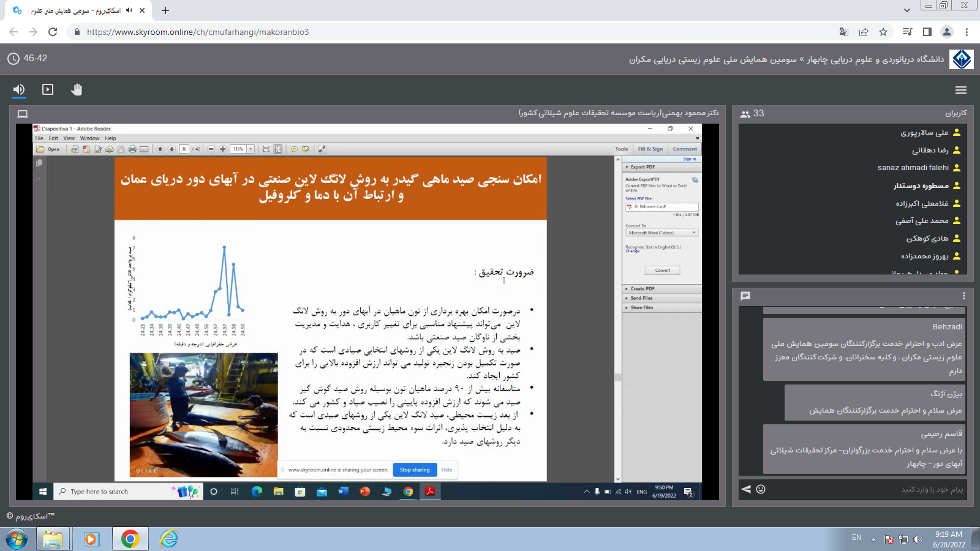Click the university logo in header

click(962, 59)
